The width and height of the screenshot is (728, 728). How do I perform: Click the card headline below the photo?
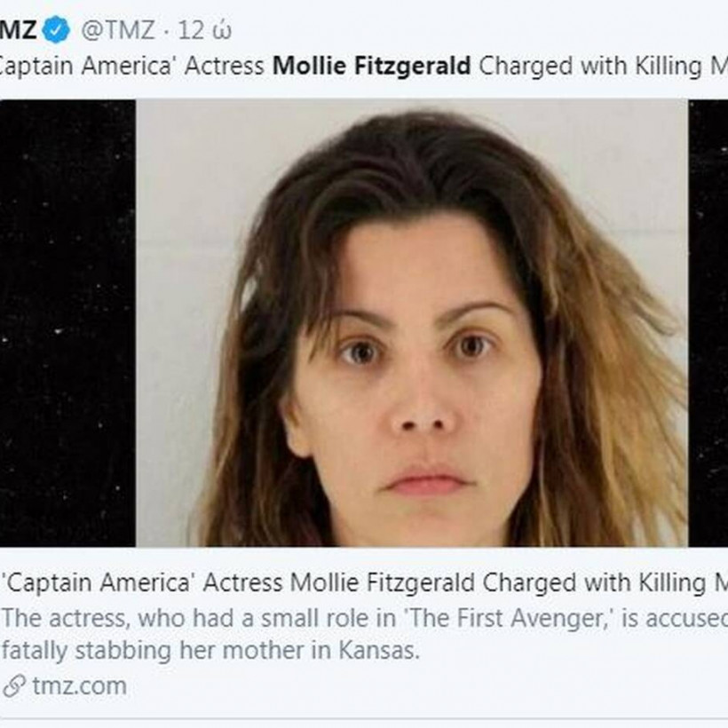click(x=364, y=582)
